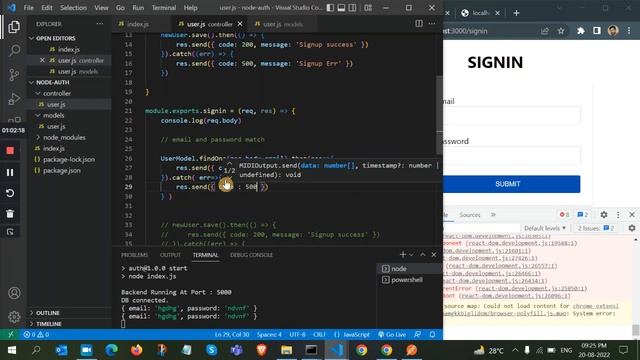Switch to the PROBLEMS panel tab

coord(134,255)
